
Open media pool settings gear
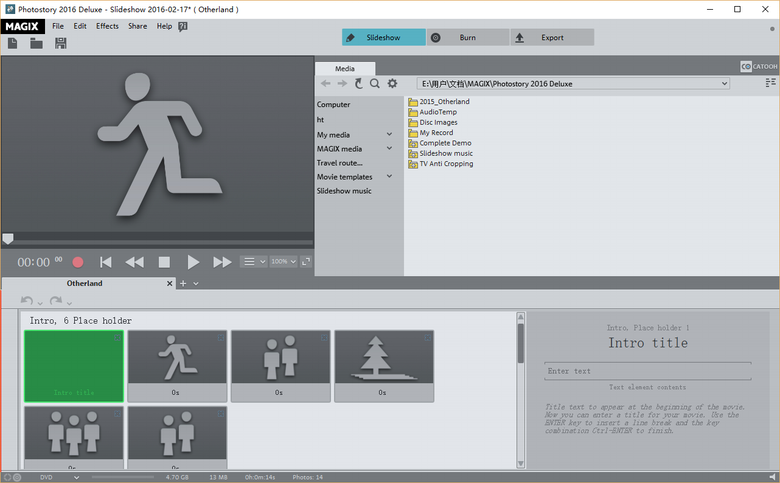pyautogui.click(x=392, y=84)
